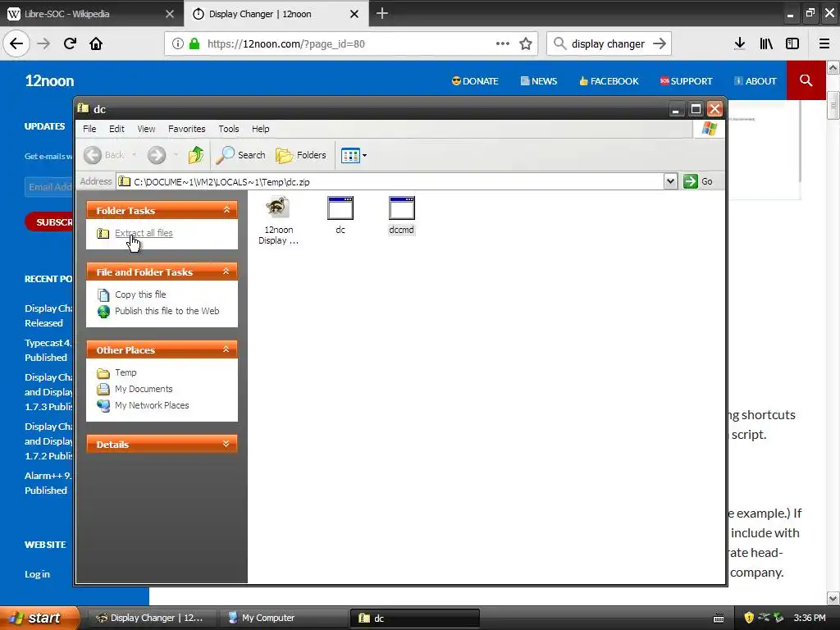Open the View menu
Screen dimensions: 840x630
pos(146,129)
